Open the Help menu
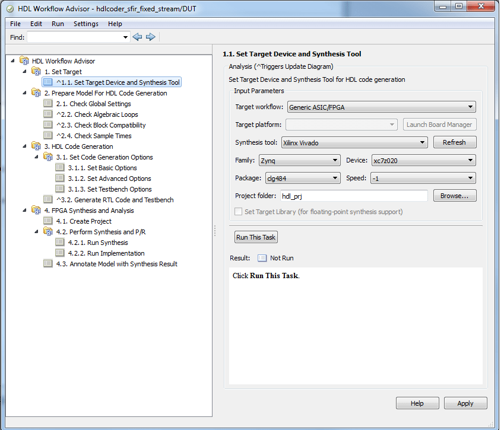 [115, 24]
